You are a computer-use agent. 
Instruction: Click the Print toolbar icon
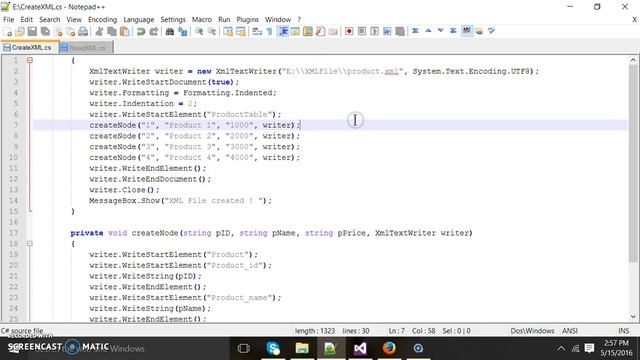[x=83, y=31]
